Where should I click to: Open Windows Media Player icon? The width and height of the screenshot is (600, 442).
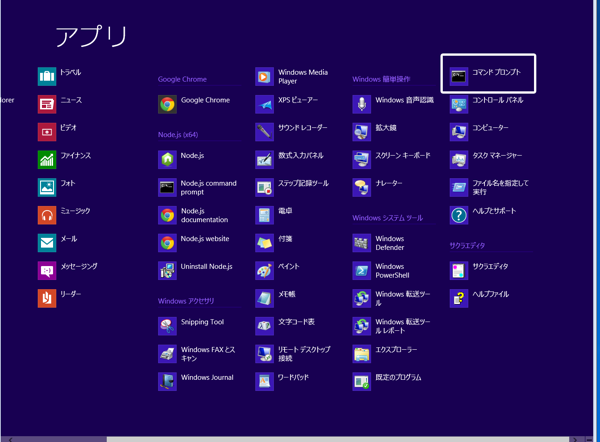(x=264, y=76)
